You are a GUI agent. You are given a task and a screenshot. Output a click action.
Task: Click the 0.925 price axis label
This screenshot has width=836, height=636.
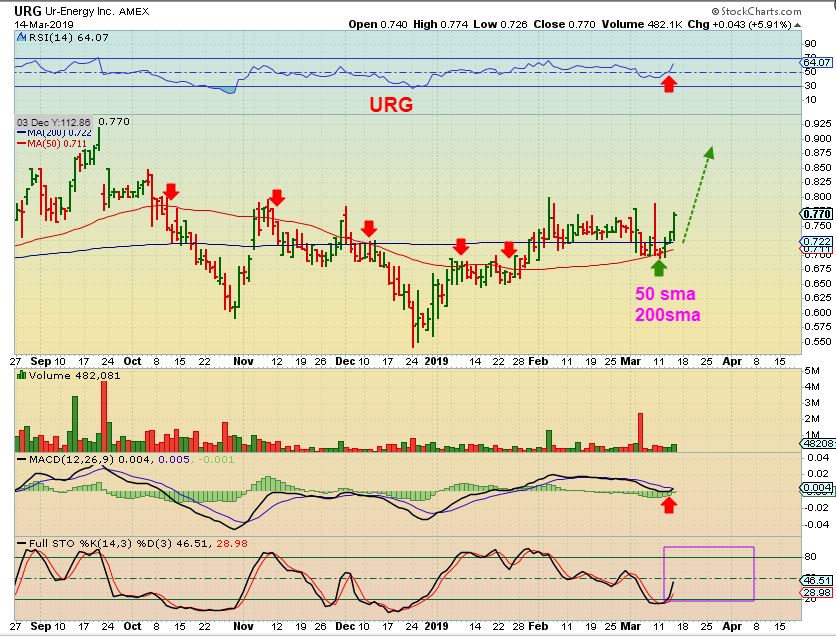817,124
